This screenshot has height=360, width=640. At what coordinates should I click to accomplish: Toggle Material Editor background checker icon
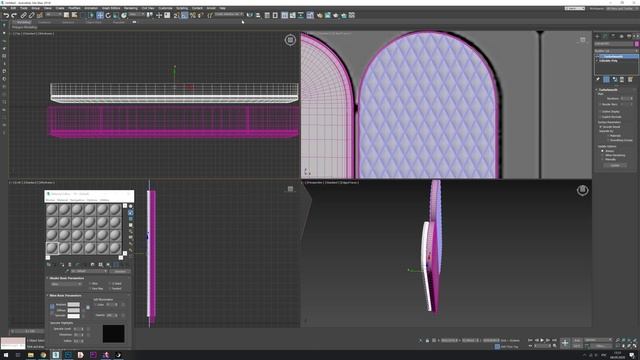pos(131,219)
